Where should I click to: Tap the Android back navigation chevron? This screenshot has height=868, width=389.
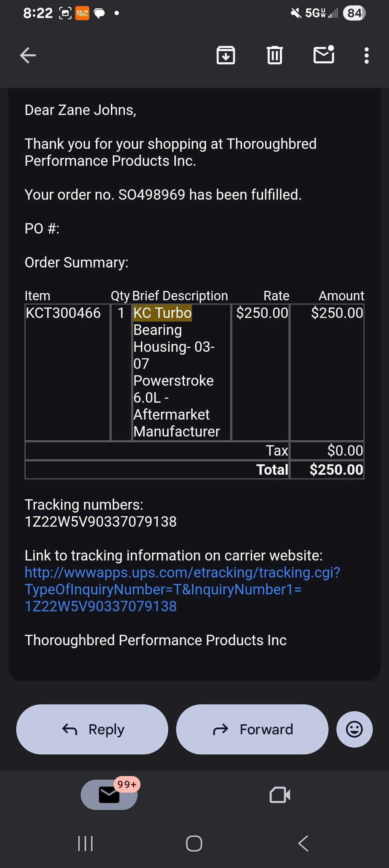(303, 844)
